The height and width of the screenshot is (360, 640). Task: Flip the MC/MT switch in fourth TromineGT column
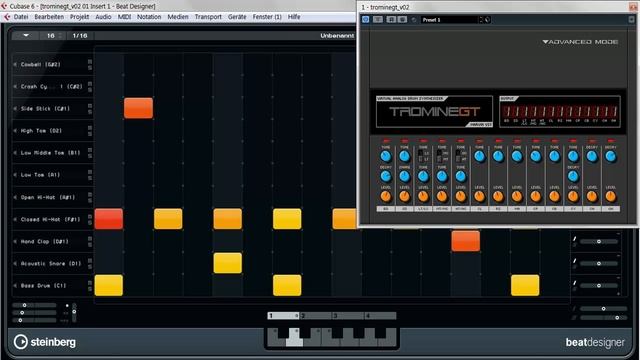pos(440,156)
